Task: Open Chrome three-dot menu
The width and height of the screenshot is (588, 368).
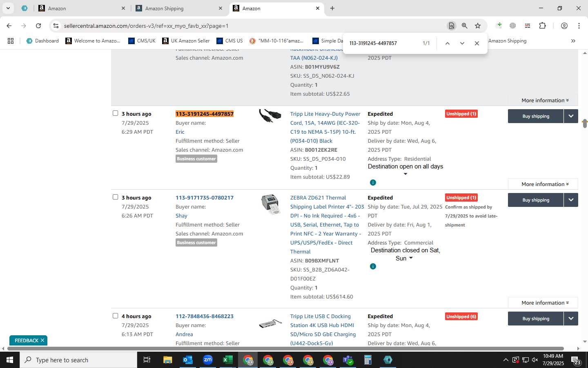Action: click(579, 26)
